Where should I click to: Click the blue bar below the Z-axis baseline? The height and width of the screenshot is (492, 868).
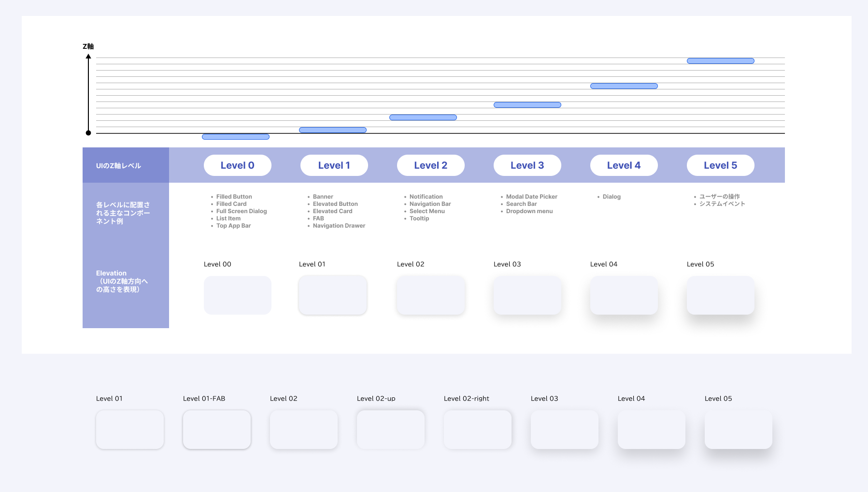pyautogui.click(x=235, y=137)
